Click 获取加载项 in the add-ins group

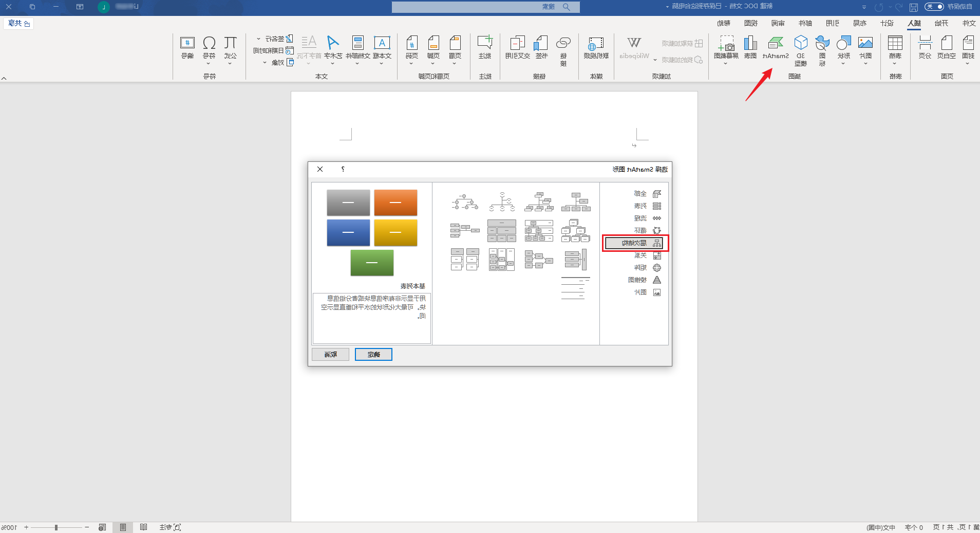pyautogui.click(x=682, y=44)
